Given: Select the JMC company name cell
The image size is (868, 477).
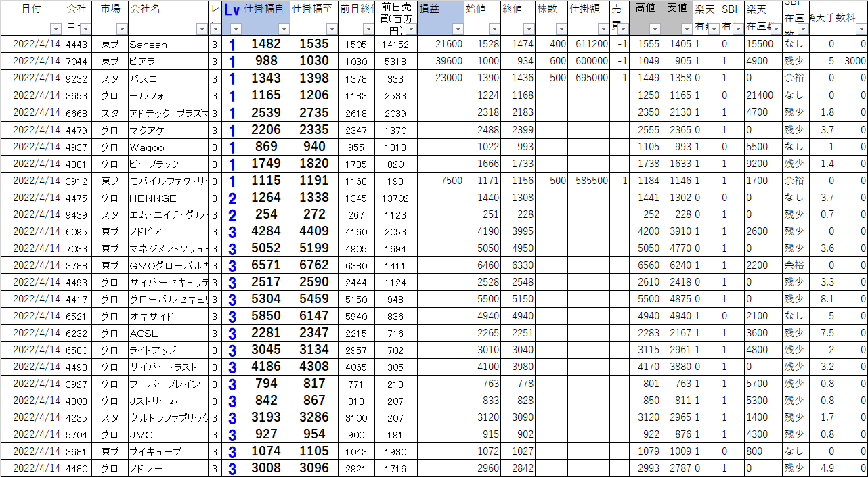Looking at the screenshot, I should point(169,434).
